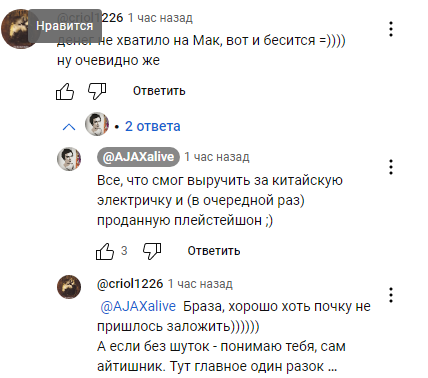Open the @criol1226 username in the last reply
The image size is (428, 378).
pos(130,284)
